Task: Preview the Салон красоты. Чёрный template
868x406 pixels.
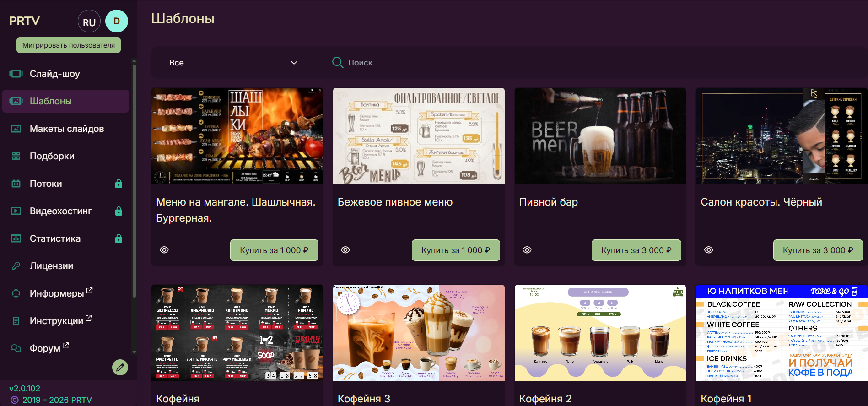Action: [x=709, y=250]
